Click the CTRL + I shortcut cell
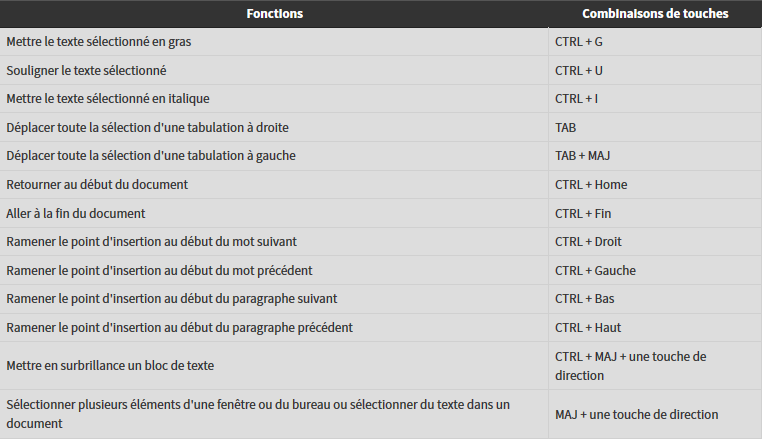The width and height of the screenshot is (762, 439). click(x=655, y=99)
